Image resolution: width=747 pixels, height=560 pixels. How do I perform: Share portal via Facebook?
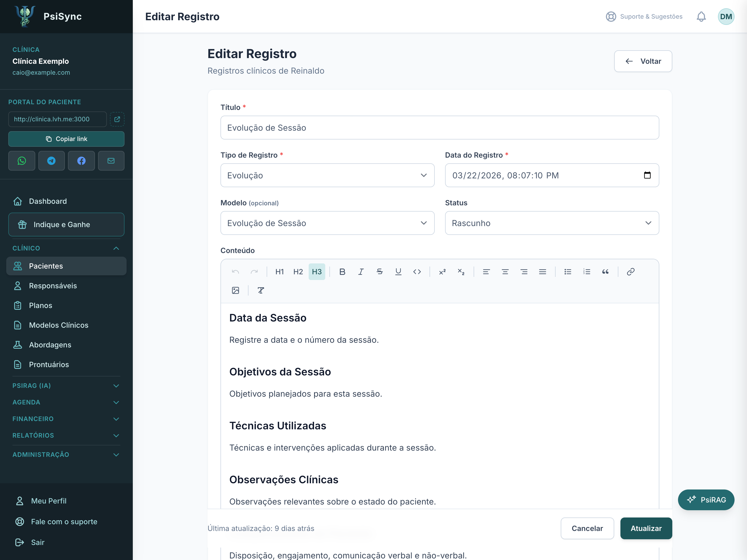[x=81, y=161]
